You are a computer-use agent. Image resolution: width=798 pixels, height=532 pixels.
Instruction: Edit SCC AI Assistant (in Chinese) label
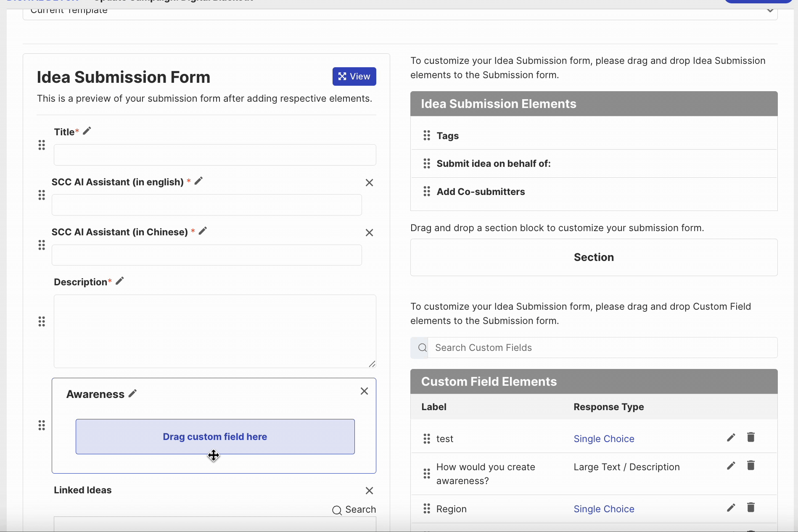pyautogui.click(x=203, y=231)
